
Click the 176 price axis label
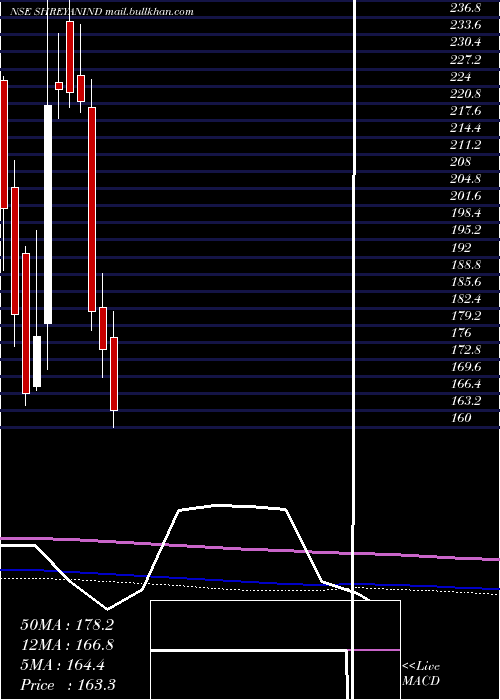coord(460,332)
